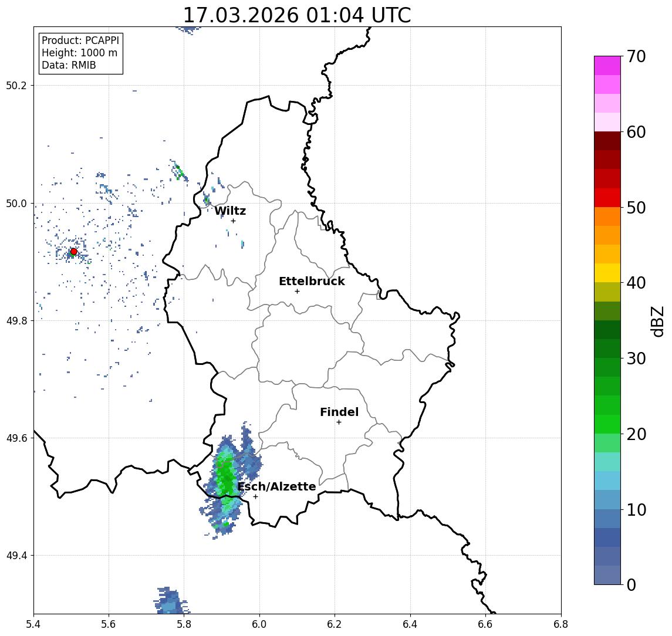Click the 10 value on the colorbar
This screenshot has height=636, width=672.
click(636, 510)
